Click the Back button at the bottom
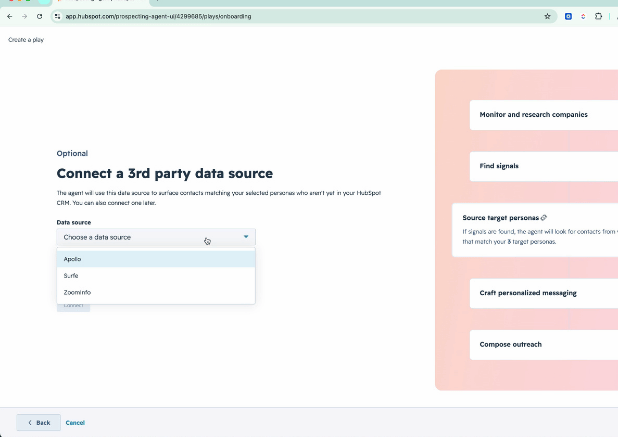The height and width of the screenshot is (437, 618). click(38, 422)
